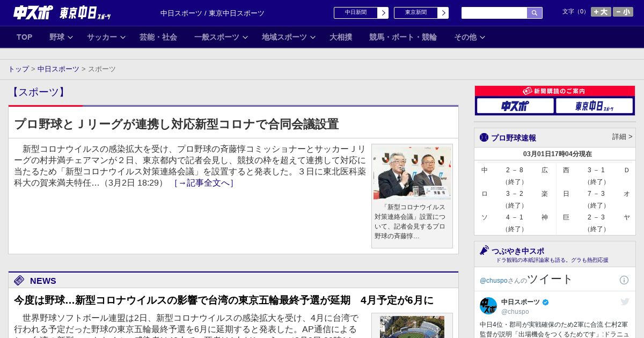This screenshot has height=338, width=644.
Task: Open the サッカー navigation menu
Action: [x=102, y=37]
